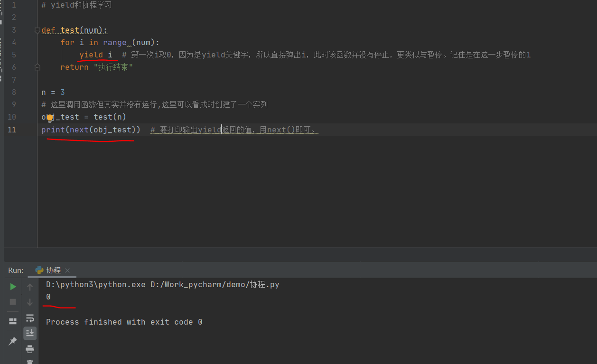
Task: Collapse the def test function fold marker
Action: (x=37, y=30)
